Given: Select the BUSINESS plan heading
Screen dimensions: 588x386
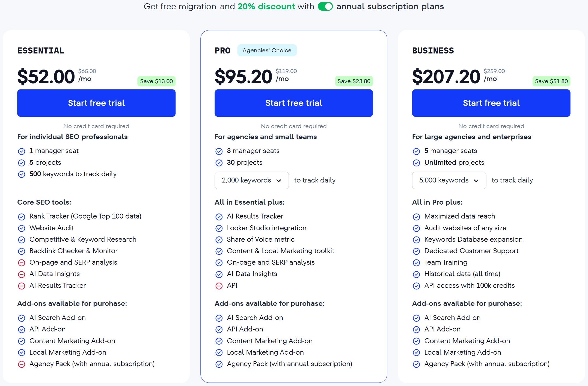Looking at the screenshot, I should click(x=433, y=50).
